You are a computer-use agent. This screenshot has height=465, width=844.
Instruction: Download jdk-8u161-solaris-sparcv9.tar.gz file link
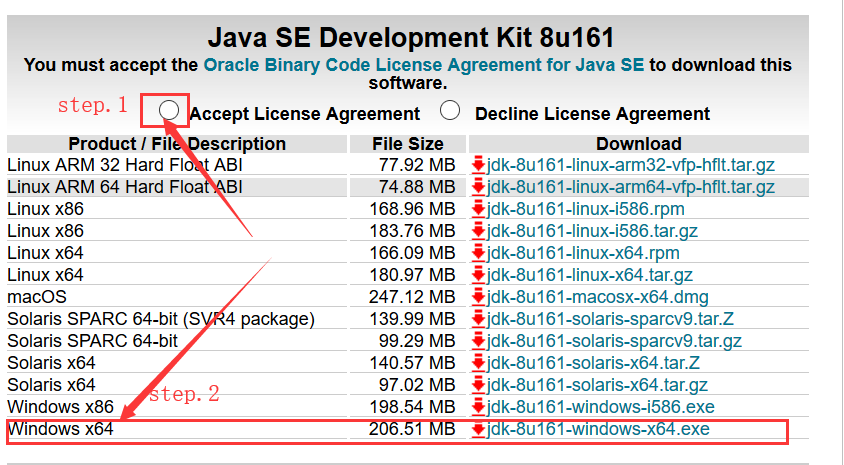click(614, 340)
